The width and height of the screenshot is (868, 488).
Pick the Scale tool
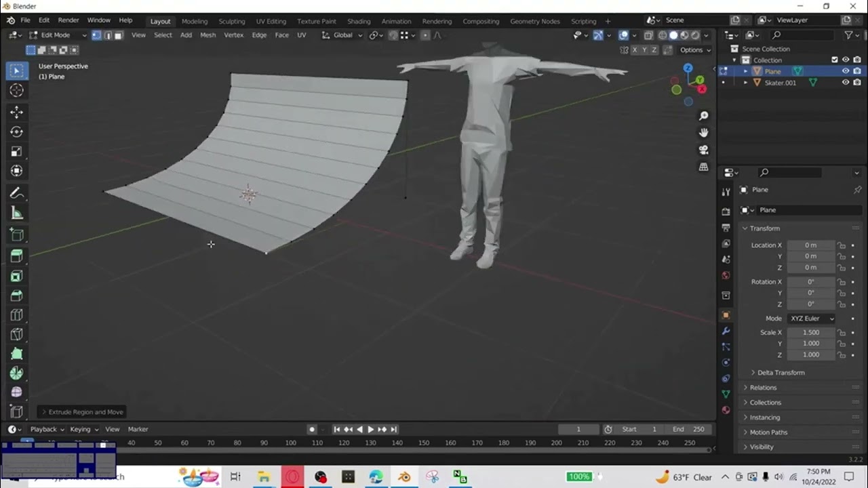coord(17,152)
